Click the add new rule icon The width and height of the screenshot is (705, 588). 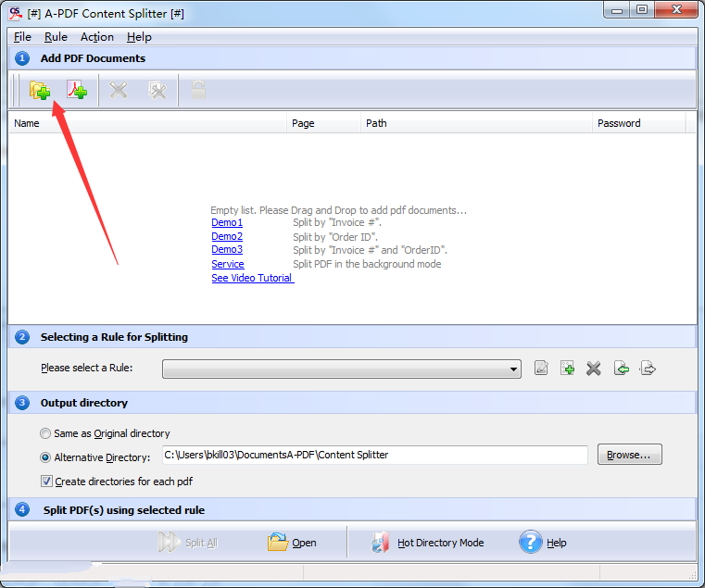[567, 369]
